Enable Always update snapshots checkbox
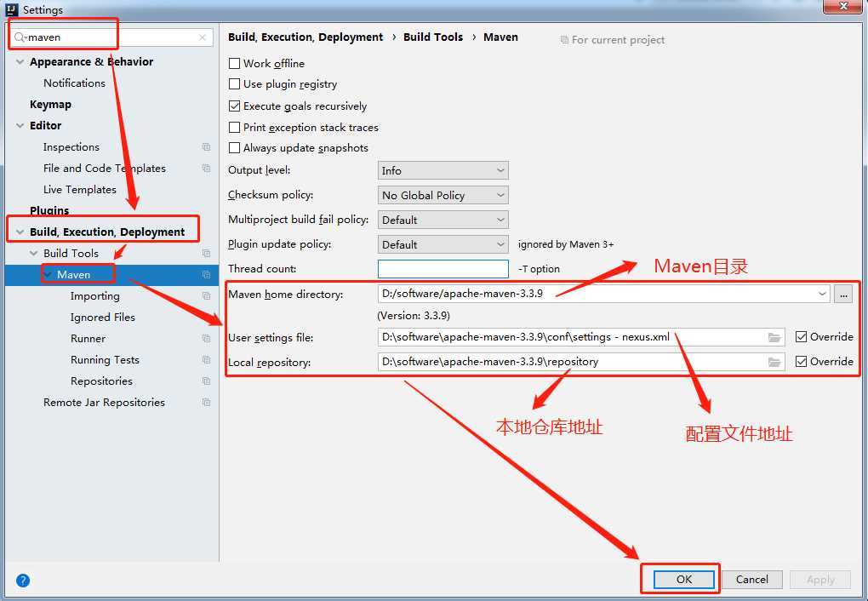Image resolution: width=868 pixels, height=601 pixels. (x=234, y=148)
